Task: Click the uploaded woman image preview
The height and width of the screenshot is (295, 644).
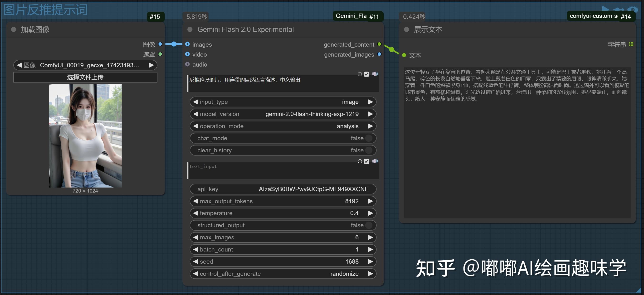Action: [x=85, y=136]
